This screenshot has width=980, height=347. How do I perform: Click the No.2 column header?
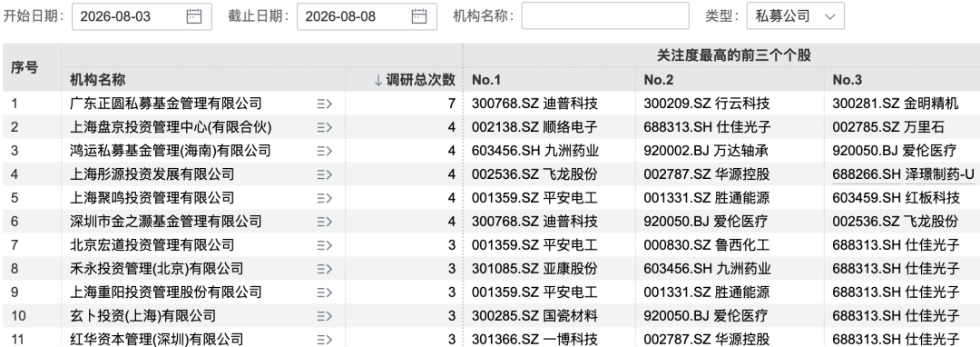659,80
